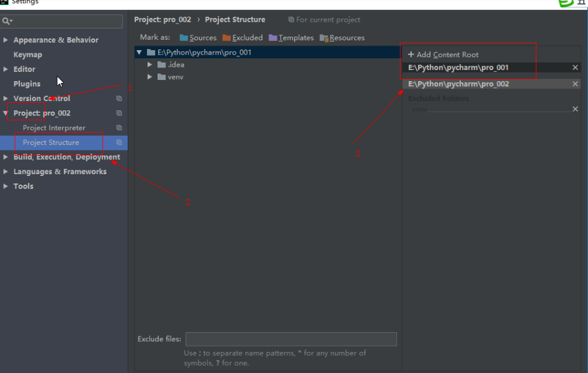Expand Appearance & Behavior section
The height and width of the screenshot is (373, 588).
click(6, 40)
